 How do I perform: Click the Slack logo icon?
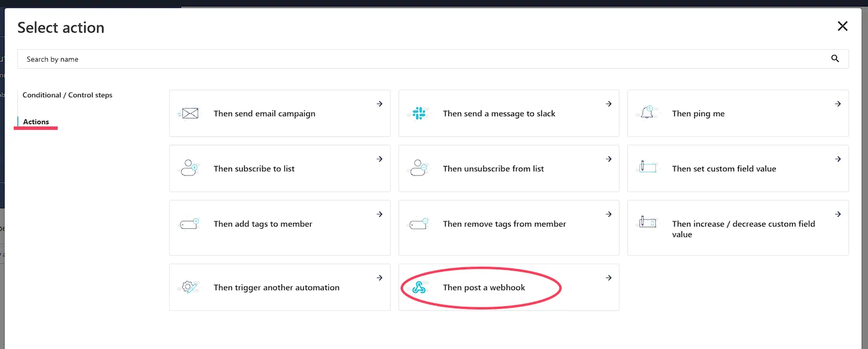(419, 113)
